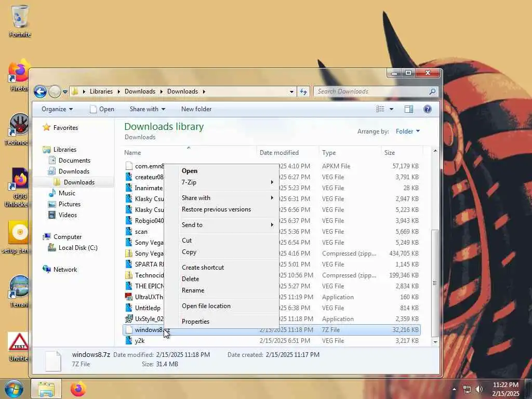The image size is (532, 399).
Task: Click the Help question mark icon
Action: (x=428, y=109)
